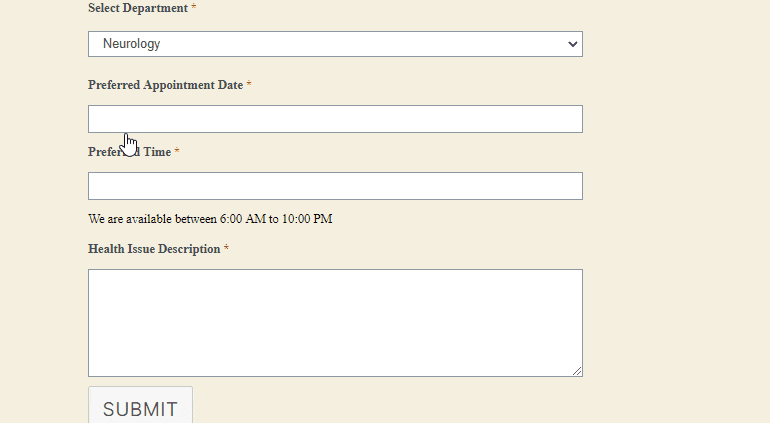Focus the Preferred Time input box

(335, 186)
